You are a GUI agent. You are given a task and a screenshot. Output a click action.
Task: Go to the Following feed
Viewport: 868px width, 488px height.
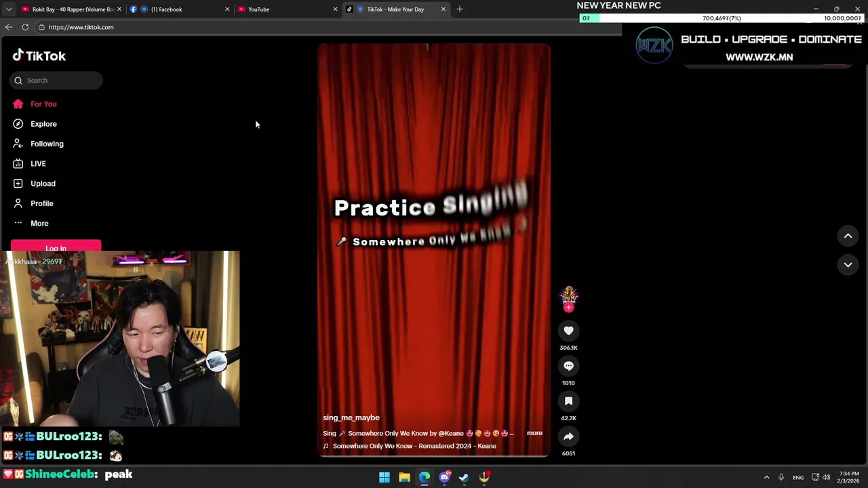pyautogui.click(x=47, y=144)
